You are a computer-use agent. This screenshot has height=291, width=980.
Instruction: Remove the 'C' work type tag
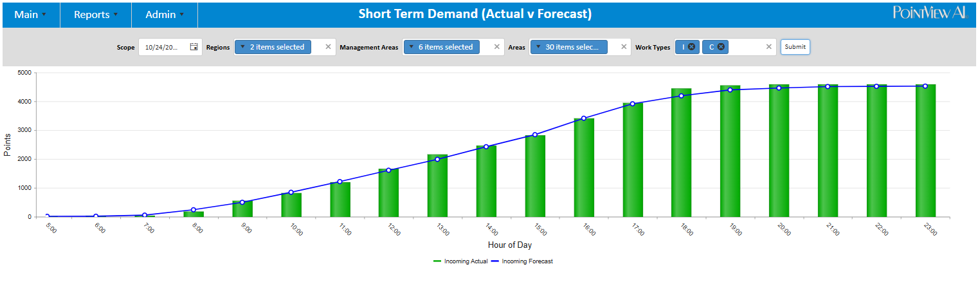point(721,47)
